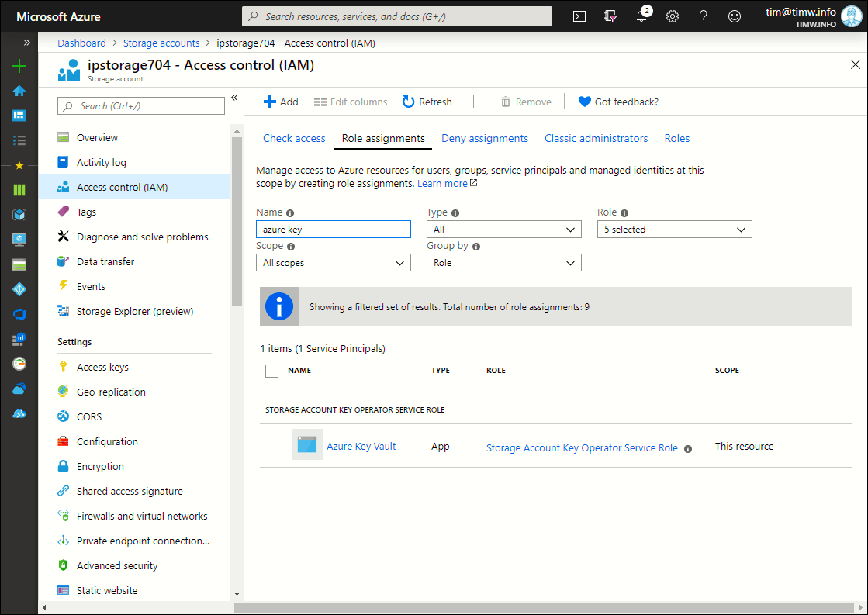
Task: Open the Group by dropdown
Action: [x=503, y=263]
